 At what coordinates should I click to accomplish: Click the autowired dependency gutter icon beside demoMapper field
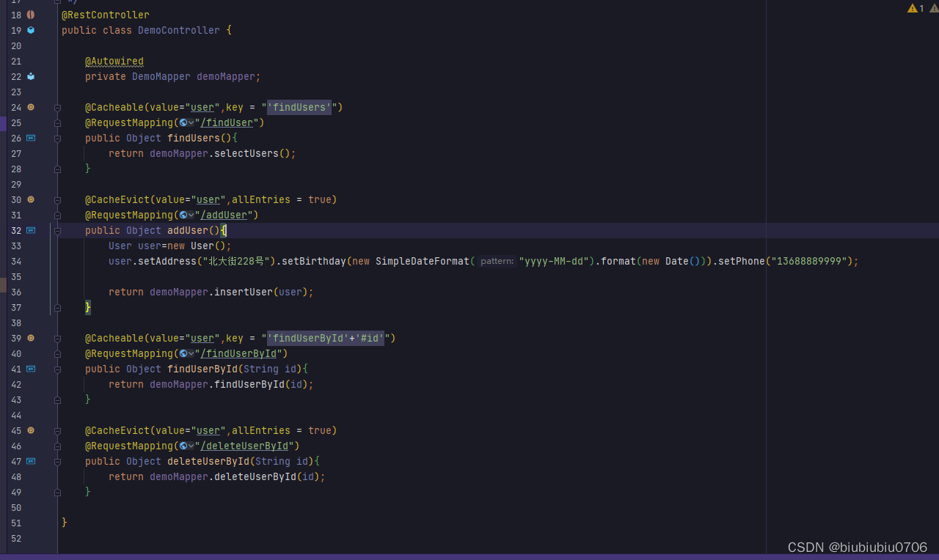pos(31,76)
